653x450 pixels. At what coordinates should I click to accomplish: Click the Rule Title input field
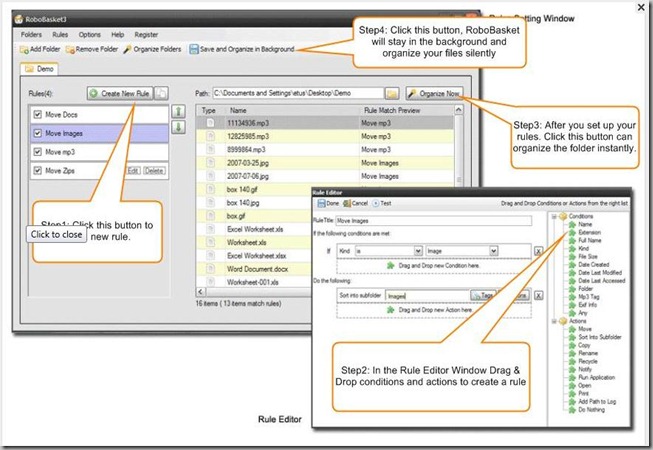tap(433, 221)
